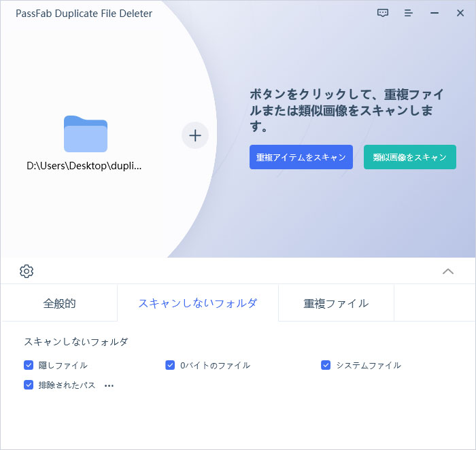The width and height of the screenshot is (476, 450).
Task: Open settings via the gear icon
Action: tap(27, 271)
